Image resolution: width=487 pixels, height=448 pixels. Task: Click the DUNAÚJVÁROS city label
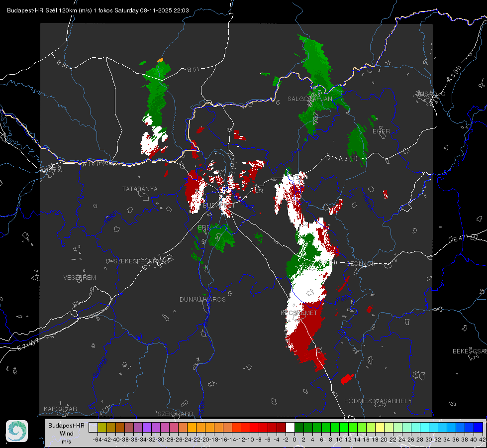(x=202, y=299)
